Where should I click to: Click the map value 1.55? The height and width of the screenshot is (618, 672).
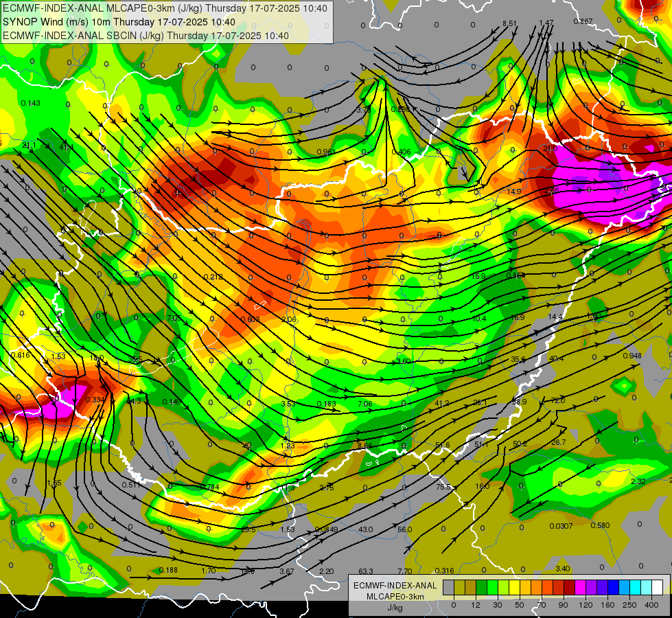click(x=54, y=483)
